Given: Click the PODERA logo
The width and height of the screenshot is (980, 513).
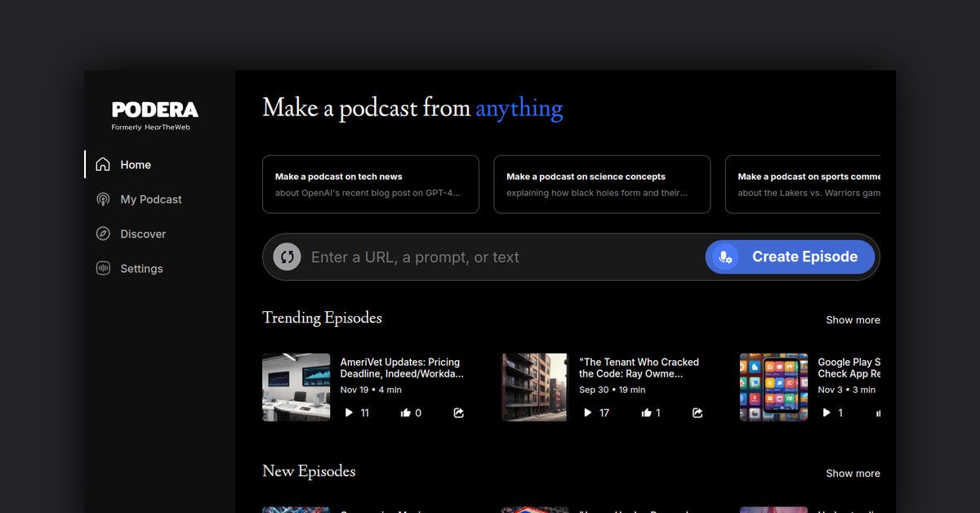Looking at the screenshot, I should tap(155, 109).
